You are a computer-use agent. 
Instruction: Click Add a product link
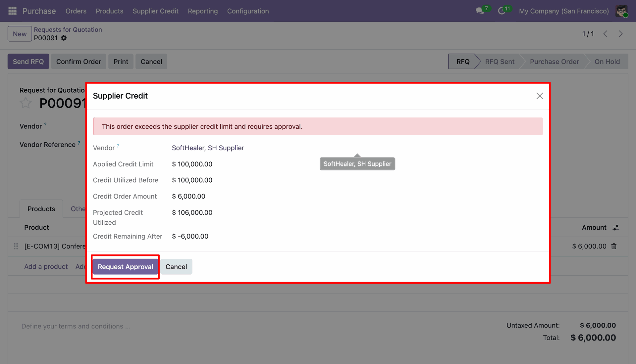[x=46, y=266]
